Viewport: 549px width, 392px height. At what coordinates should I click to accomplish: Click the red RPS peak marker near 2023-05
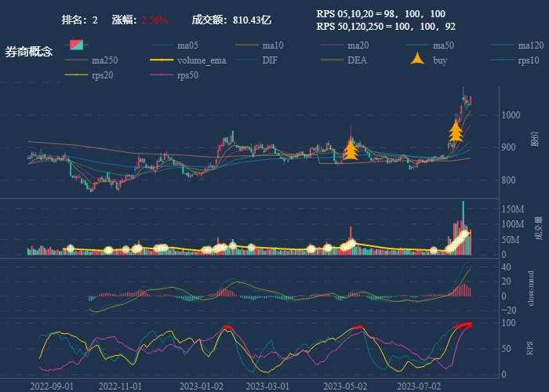pos(357,328)
